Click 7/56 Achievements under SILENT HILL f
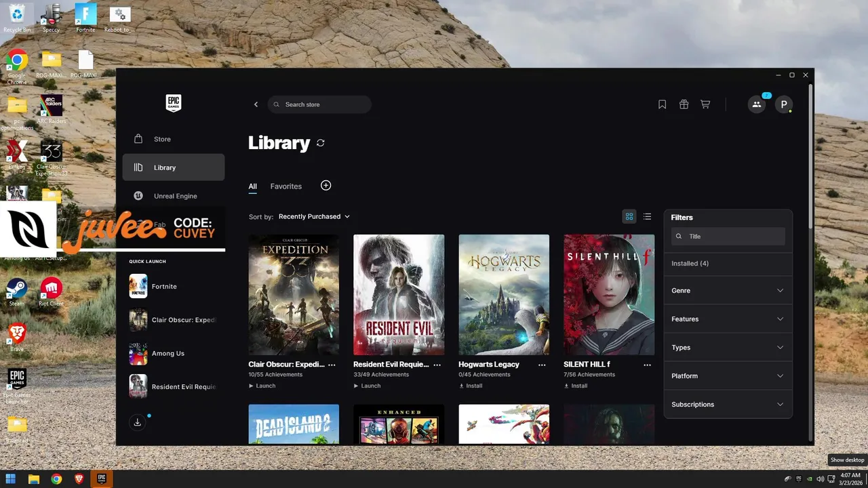The image size is (868, 488). pyautogui.click(x=589, y=375)
